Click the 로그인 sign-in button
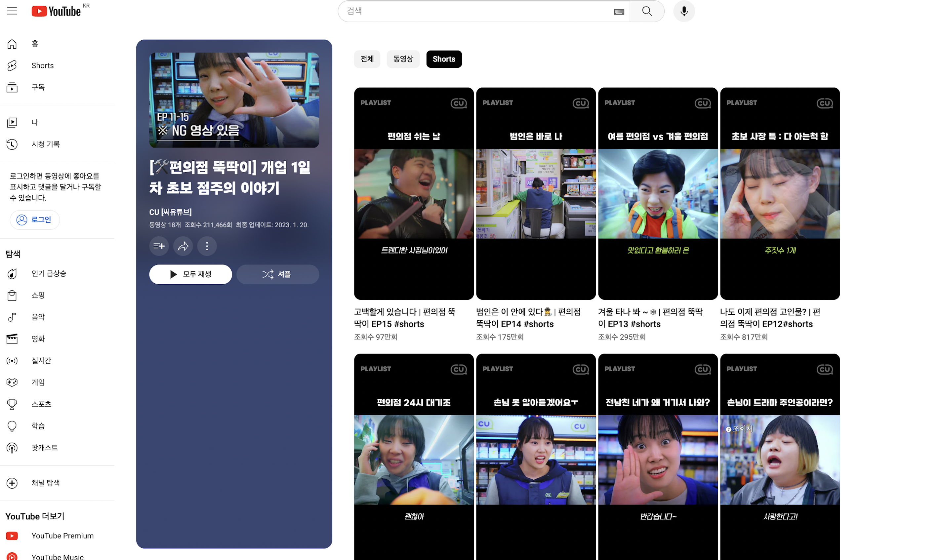Image resolution: width=945 pixels, height=560 pixels. [x=35, y=220]
